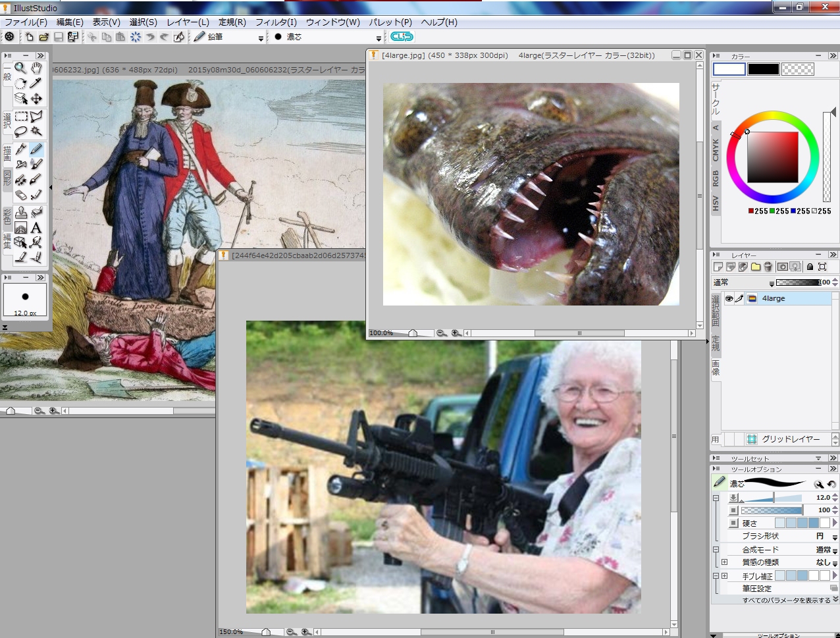Image resolution: width=840 pixels, height=638 pixels.
Task: Click the CLIP button in the toolbar
Action: tap(402, 37)
